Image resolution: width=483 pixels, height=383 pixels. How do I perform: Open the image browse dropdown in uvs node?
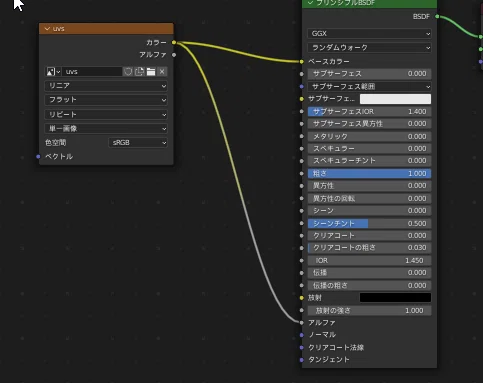[x=53, y=72]
